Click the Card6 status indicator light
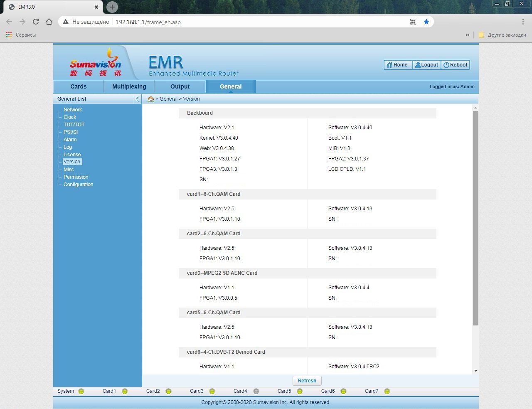Screen dimensions: 532x409 [x=343, y=391]
